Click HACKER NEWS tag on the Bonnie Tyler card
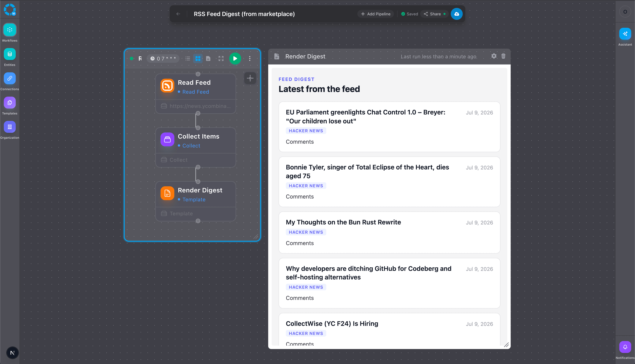Screen dimensions: 635x364 [306, 186]
